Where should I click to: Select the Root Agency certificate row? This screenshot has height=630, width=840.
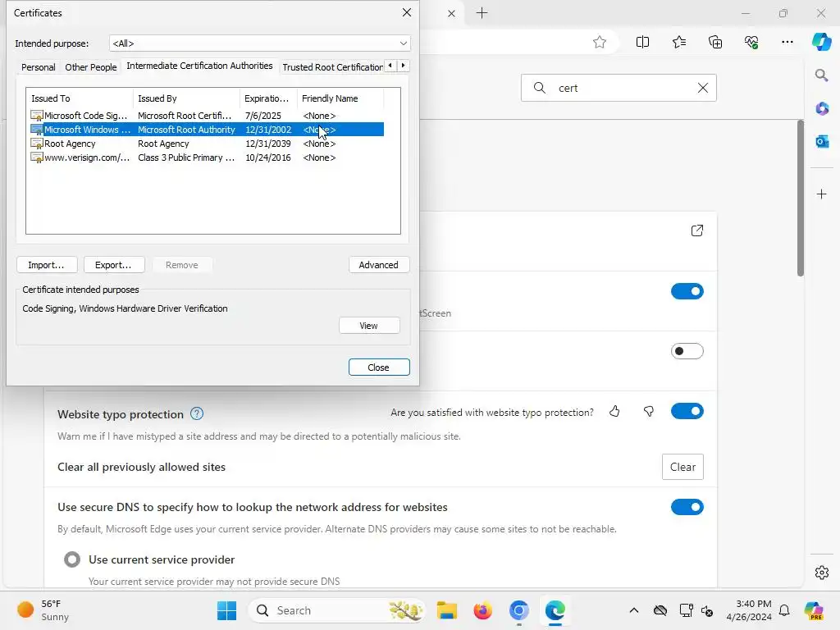pyautogui.click(x=207, y=144)
